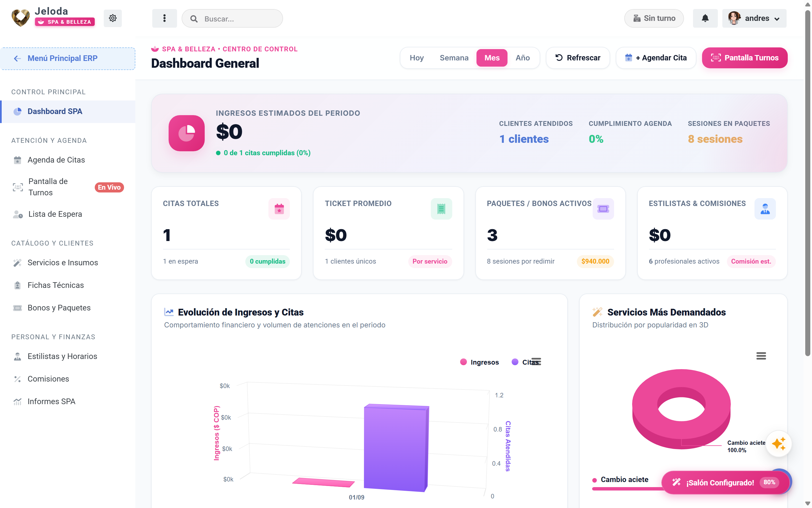Toggle the Citas legend series
The image size is (812, 508).
click(525, 362)
